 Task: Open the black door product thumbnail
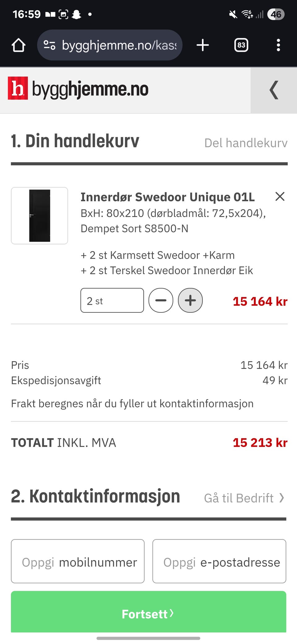[40, 215]
